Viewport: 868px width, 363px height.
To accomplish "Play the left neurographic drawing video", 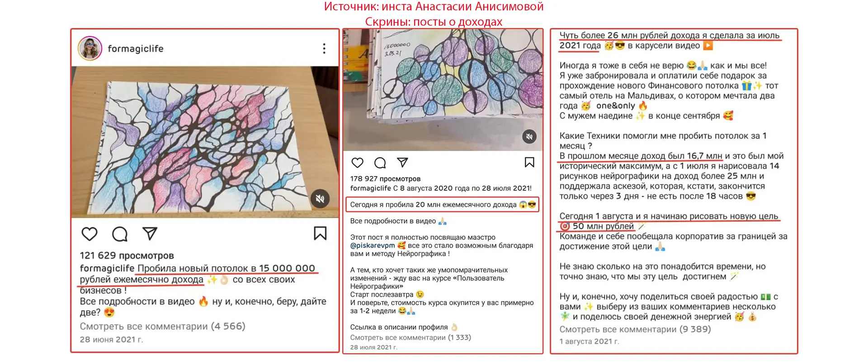I will point(205,142).
